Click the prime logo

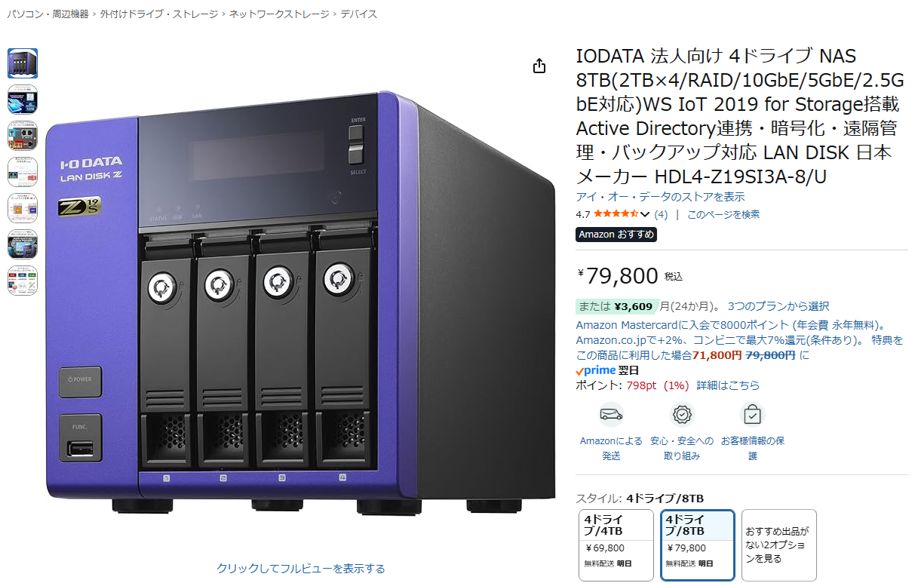tap(596, 370)
